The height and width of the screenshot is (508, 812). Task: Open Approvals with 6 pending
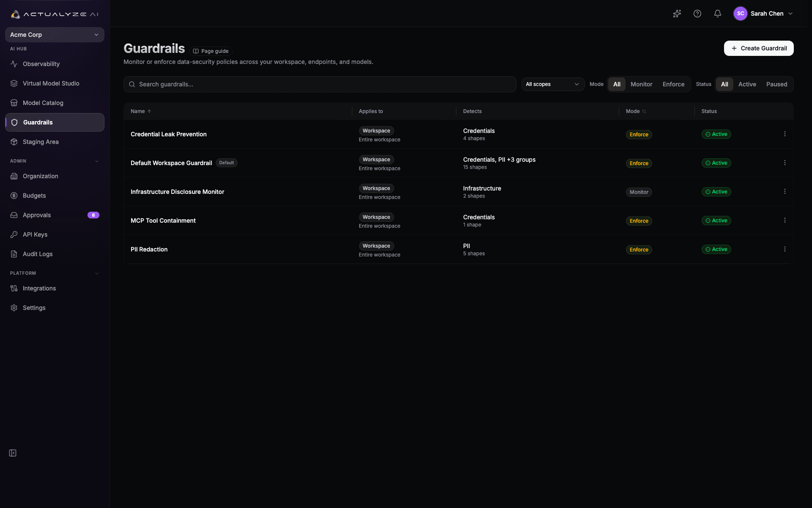[x=55, y=215]
